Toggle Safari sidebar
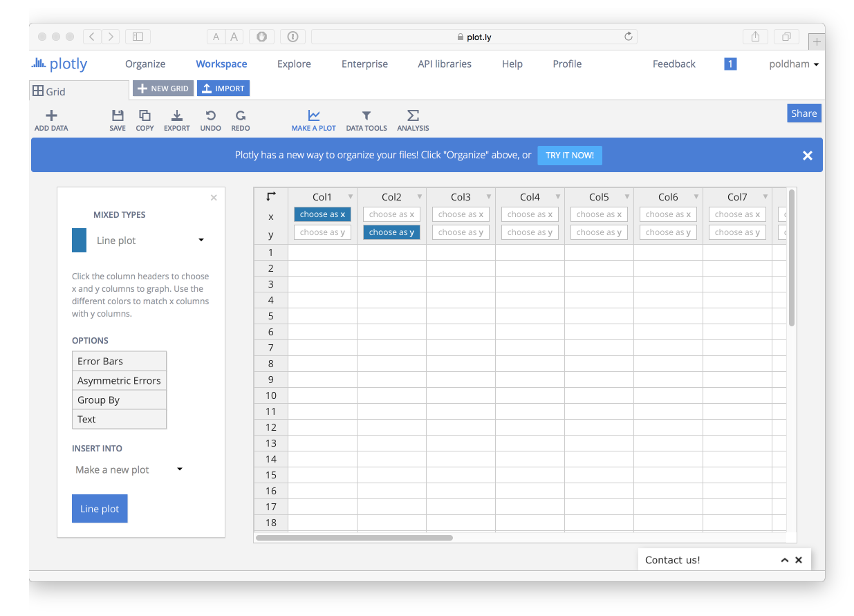This screenshot has width=854, height=616. (x=138, y=37)
